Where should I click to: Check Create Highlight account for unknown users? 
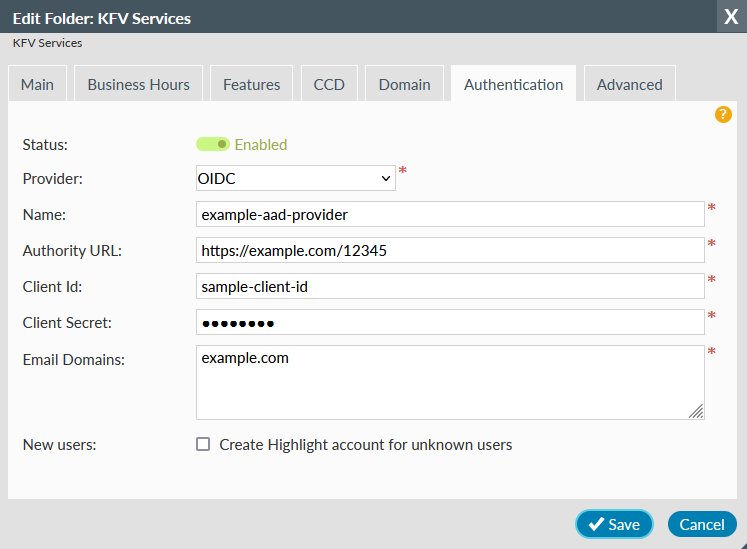click(203, 444)
